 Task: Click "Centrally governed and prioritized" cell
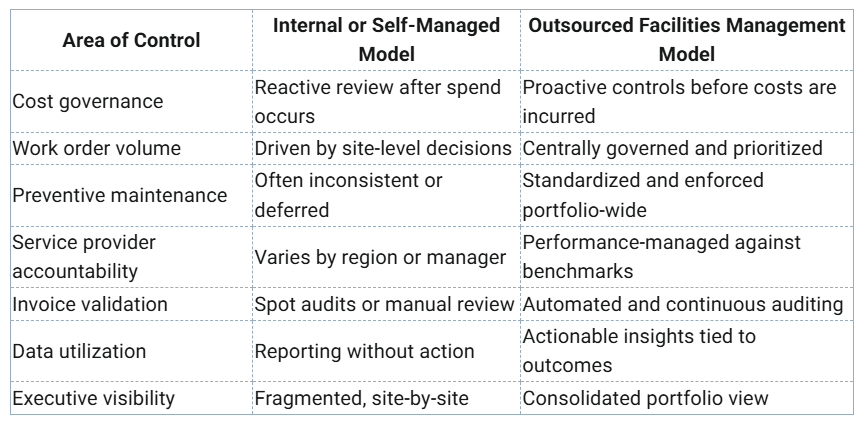[674, 148]
